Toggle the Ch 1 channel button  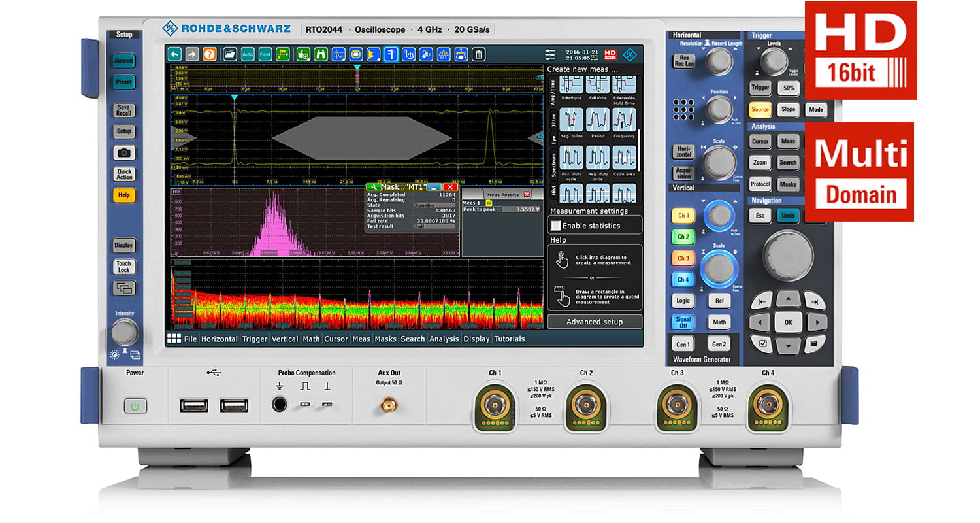tap(683, 216)
